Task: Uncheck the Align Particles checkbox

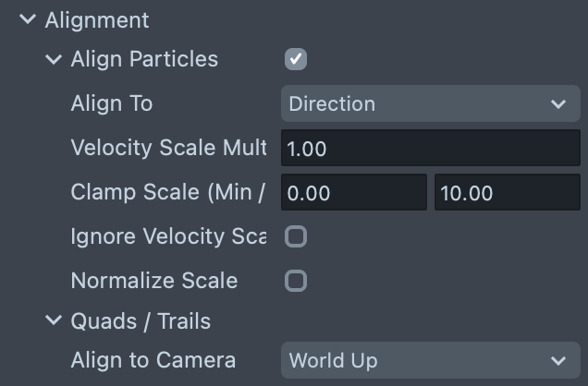Action: pos(296,60)
